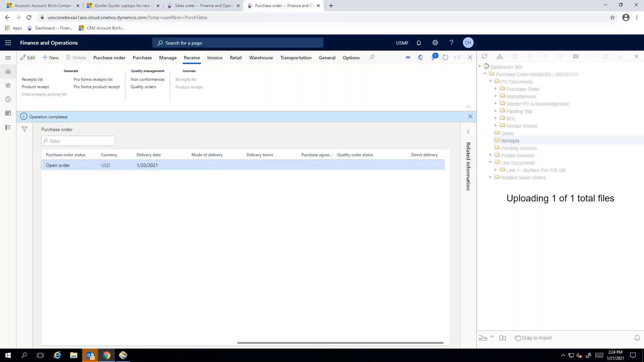Click the filter funnel icon above grid
Screen dimensions: 644x362
(24, 129)
